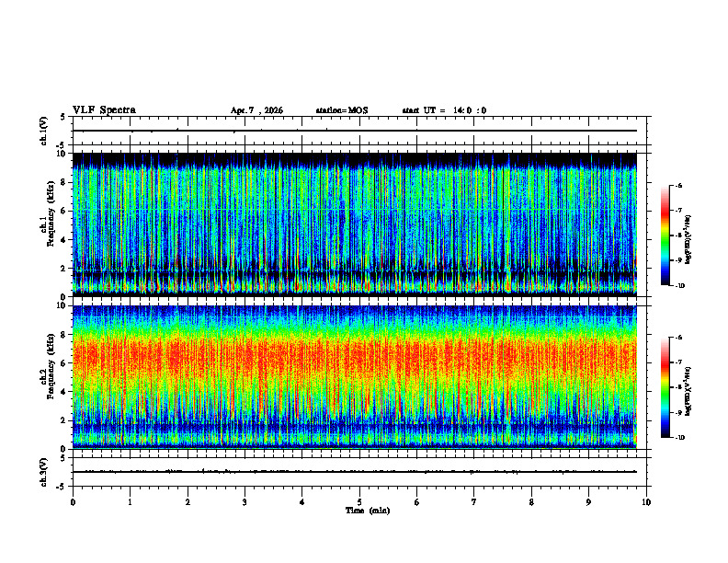
Task: Click the "-7" tick on ch.2 colorbar
Action: click(x=678, y=362)
